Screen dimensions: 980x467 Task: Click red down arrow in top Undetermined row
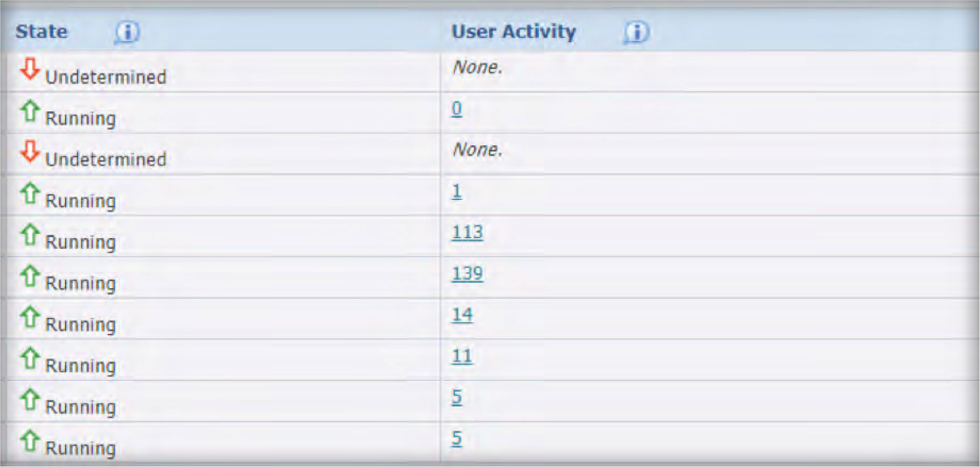pos(30,69)
